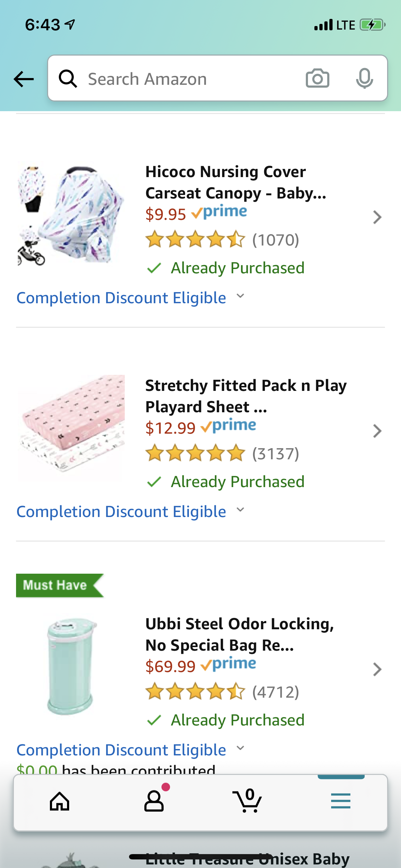Open Ubbi Steel Odor Locking chevron
This screenshot has height=868, width=401.
[377, 670]
